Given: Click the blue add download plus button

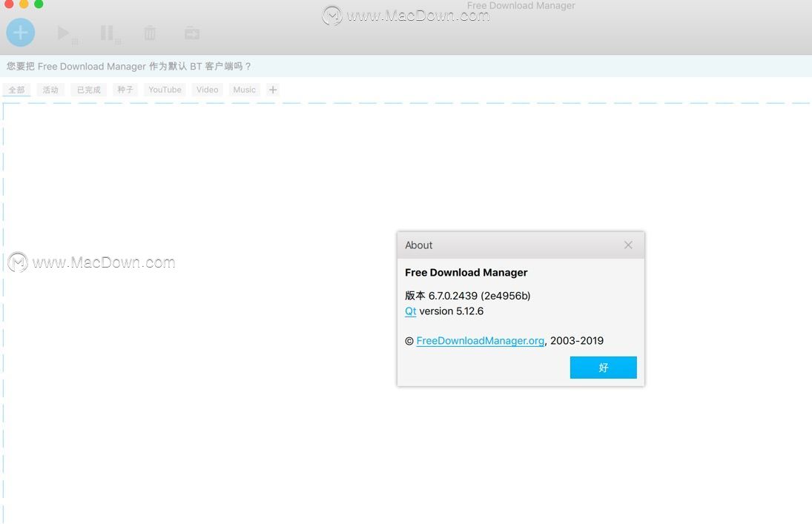Looking at the screenshot, I should [x=20, y=33].
